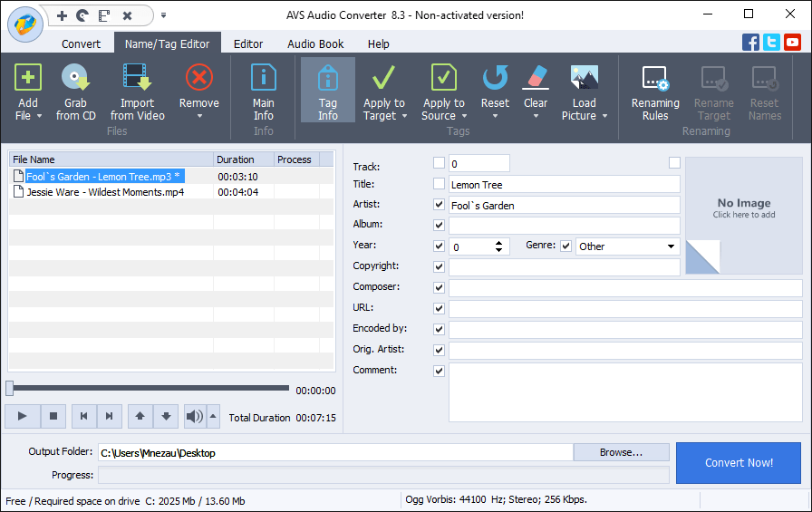
Task: Open the Audio Book tab
Action: click(315, 44)
